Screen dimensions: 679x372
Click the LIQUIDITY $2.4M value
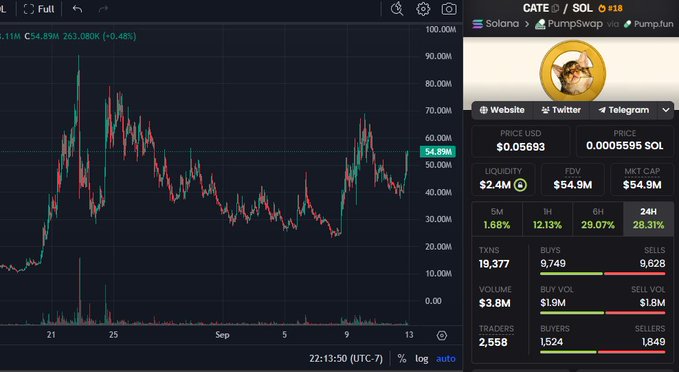tap(495, 185)
